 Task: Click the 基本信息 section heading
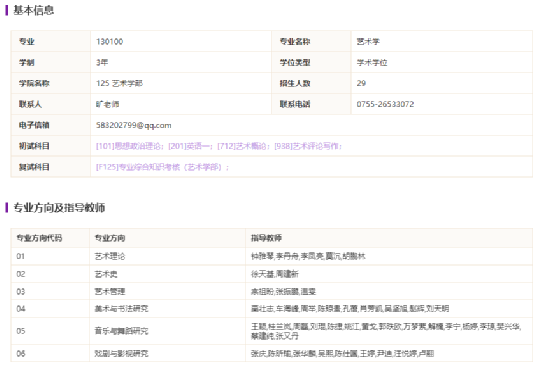click(x=33, y=10)
